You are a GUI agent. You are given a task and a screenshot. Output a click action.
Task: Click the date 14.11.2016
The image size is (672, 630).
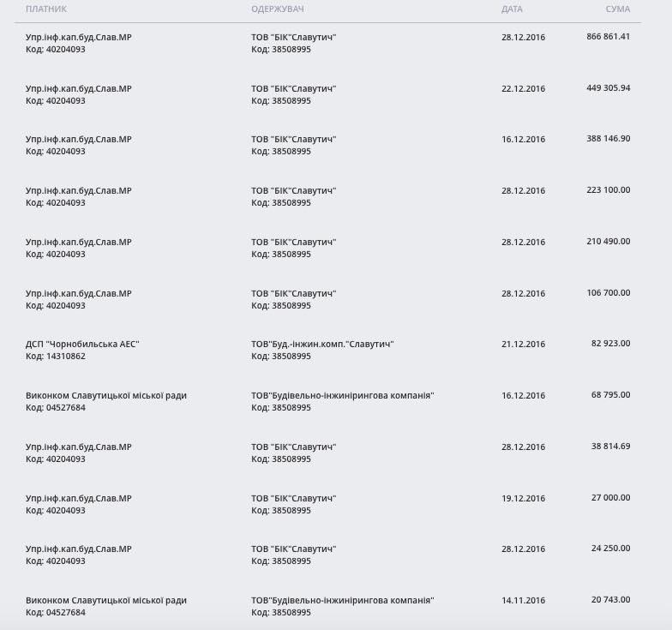523,600
